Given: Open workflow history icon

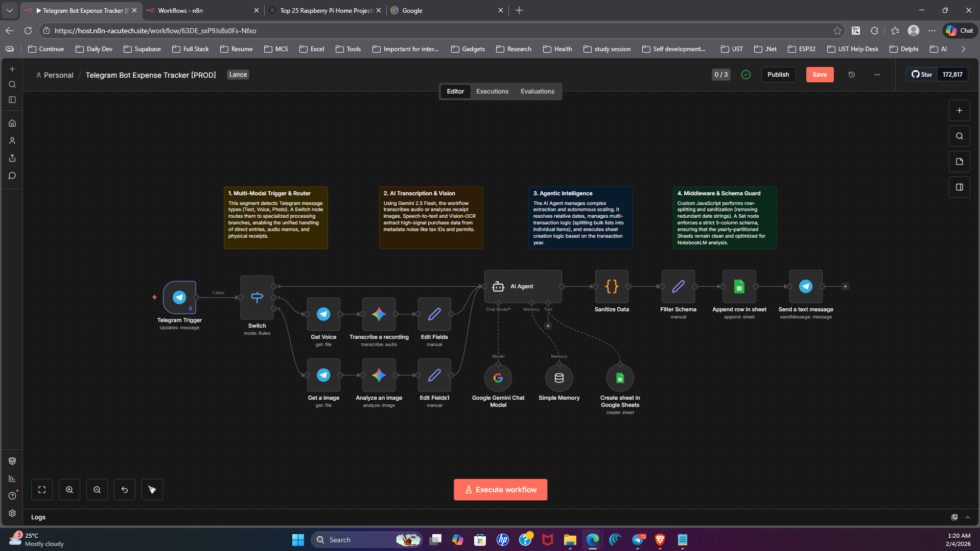Looking at the screenshot, I should coord(852,75).
